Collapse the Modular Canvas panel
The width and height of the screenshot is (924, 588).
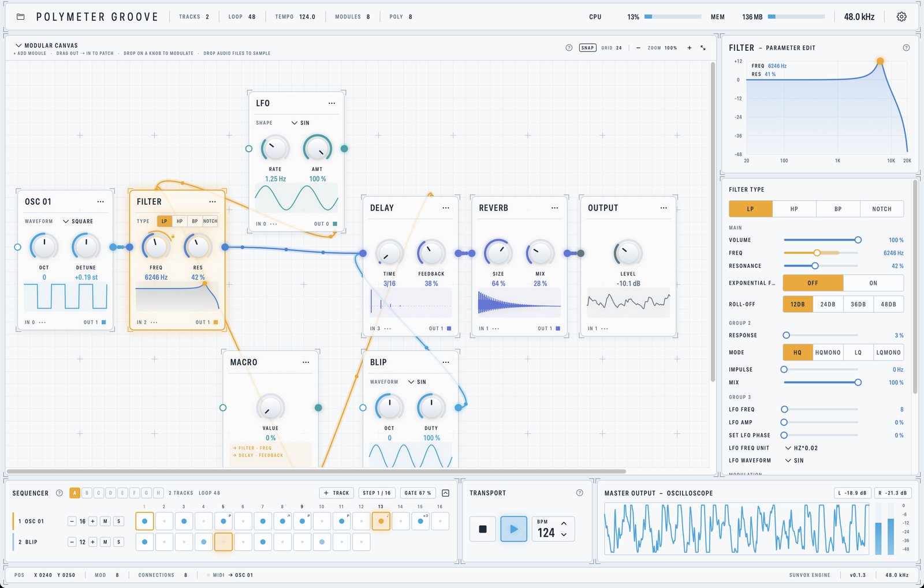pyautogui.click(x=18, y=45)
